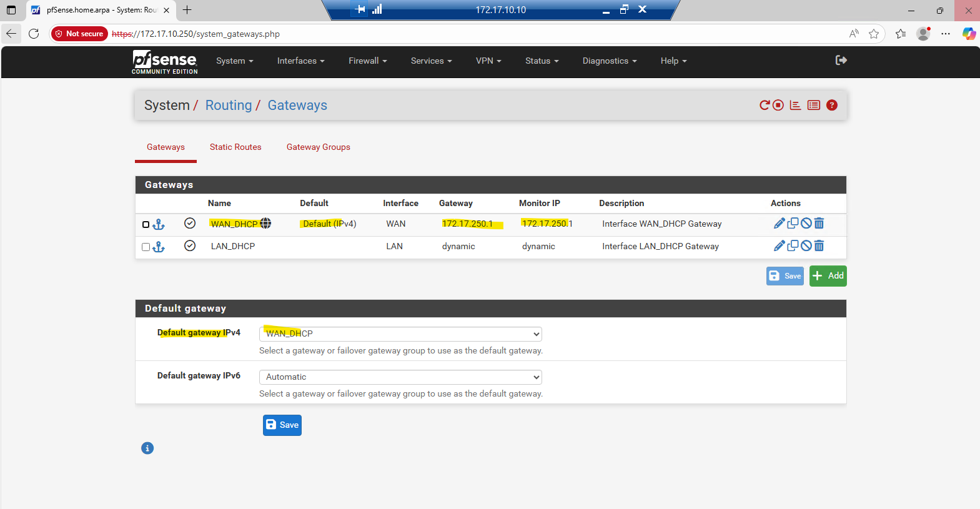Switch to the Gateway Groups tab
Image resolution: width=980 pixels, height=509 pixels.
pos(318,147)
